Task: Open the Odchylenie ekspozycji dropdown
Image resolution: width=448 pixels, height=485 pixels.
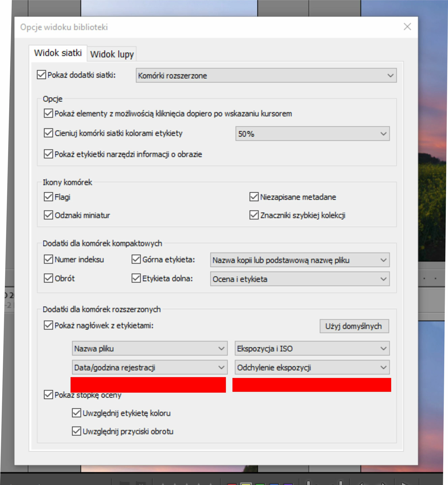Action: (312, 367)
